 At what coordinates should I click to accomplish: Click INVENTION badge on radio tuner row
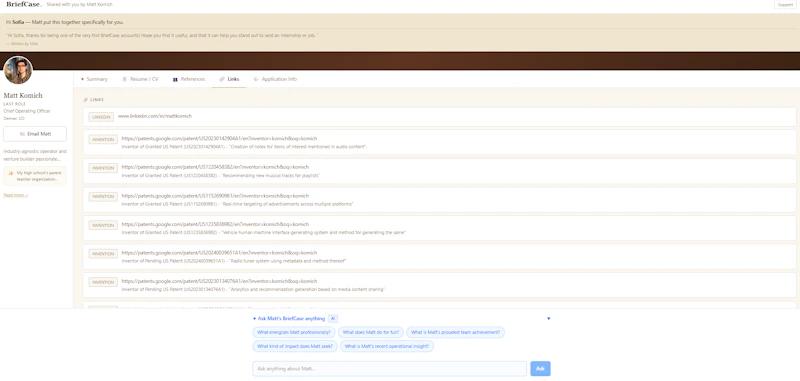pos(103,253)
